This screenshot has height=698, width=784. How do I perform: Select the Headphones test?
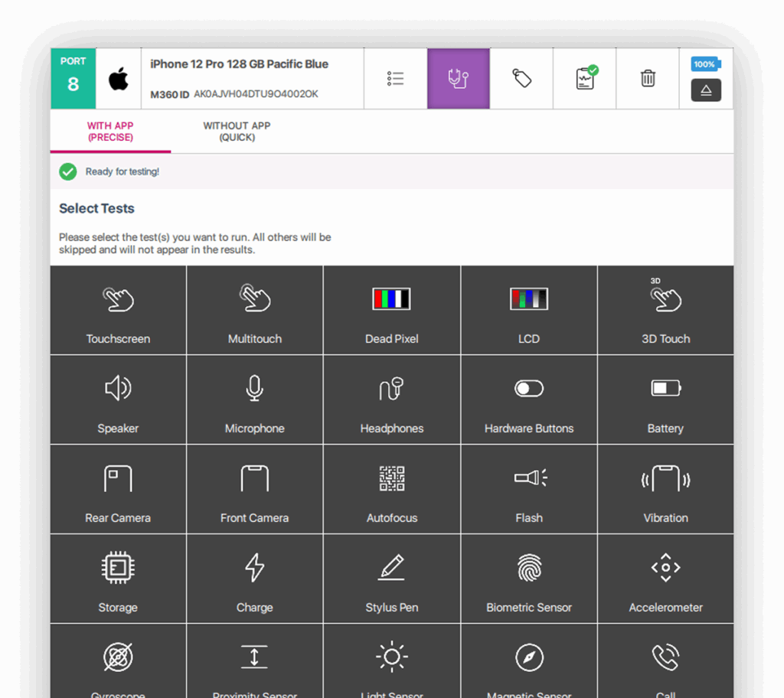coord(391,400)
